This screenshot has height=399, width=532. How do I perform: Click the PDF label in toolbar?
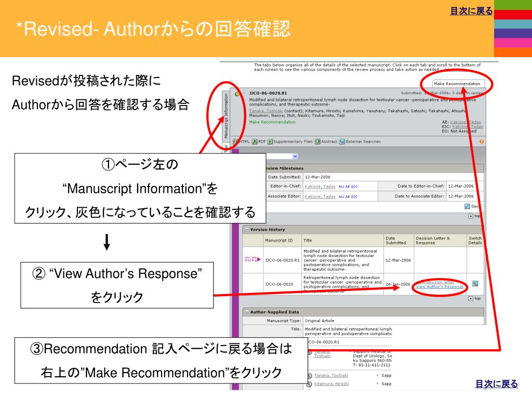coord(262,141)
